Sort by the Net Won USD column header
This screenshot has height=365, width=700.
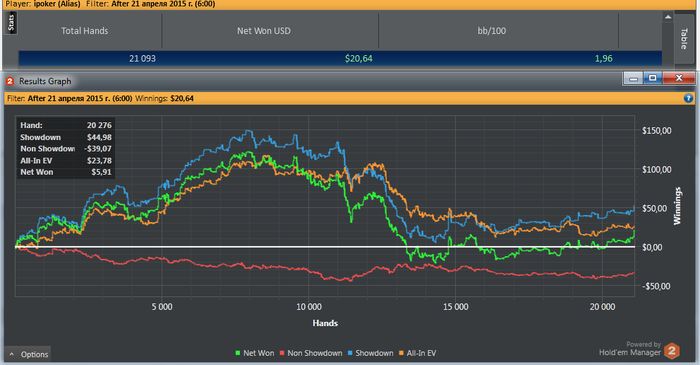click(x=263, y=31)
